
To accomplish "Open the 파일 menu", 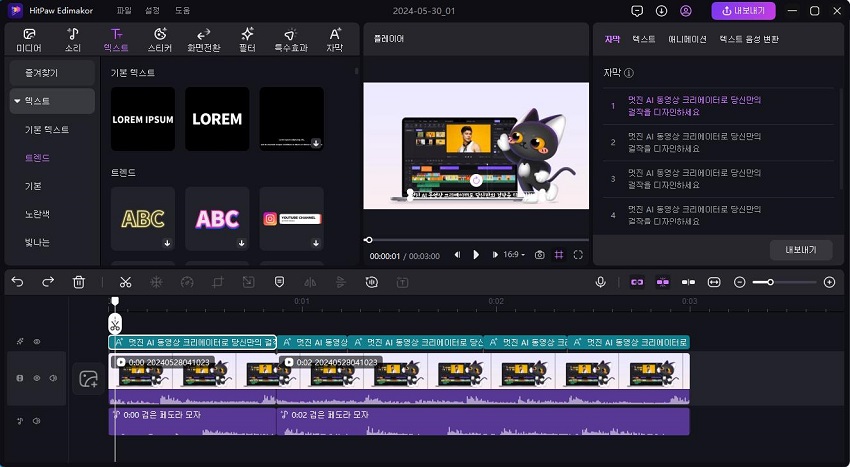I will [124, 10].
